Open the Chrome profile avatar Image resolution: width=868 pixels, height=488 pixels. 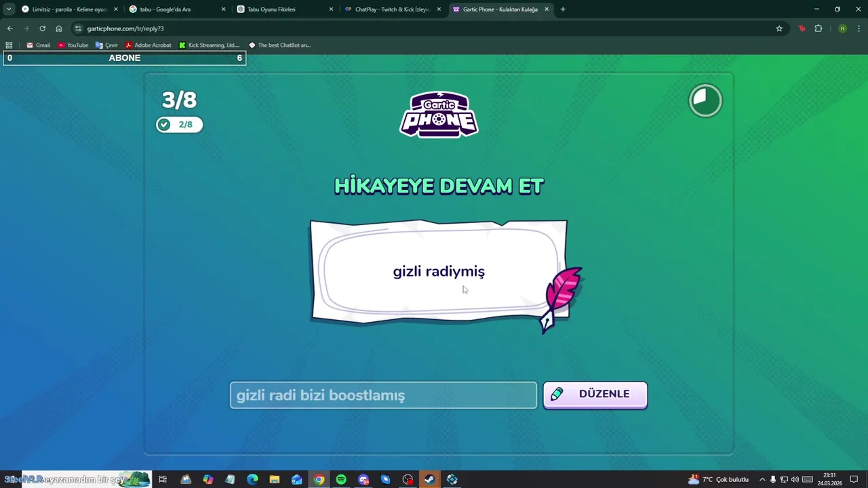(842, 28)
